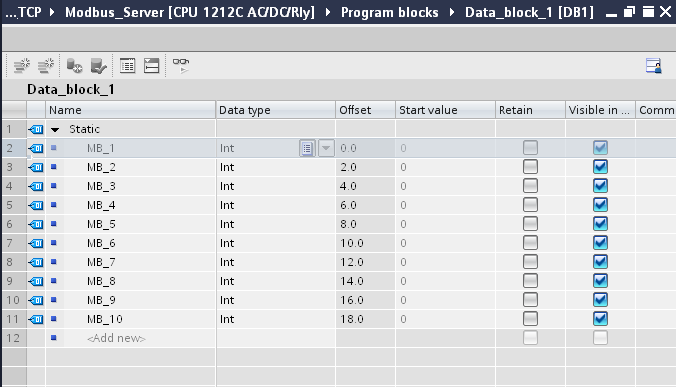Image resolution: width=676 pixels, height=387 pixels.
Task: Click the tag icon of MB_1
Action: tap(36, 148)
